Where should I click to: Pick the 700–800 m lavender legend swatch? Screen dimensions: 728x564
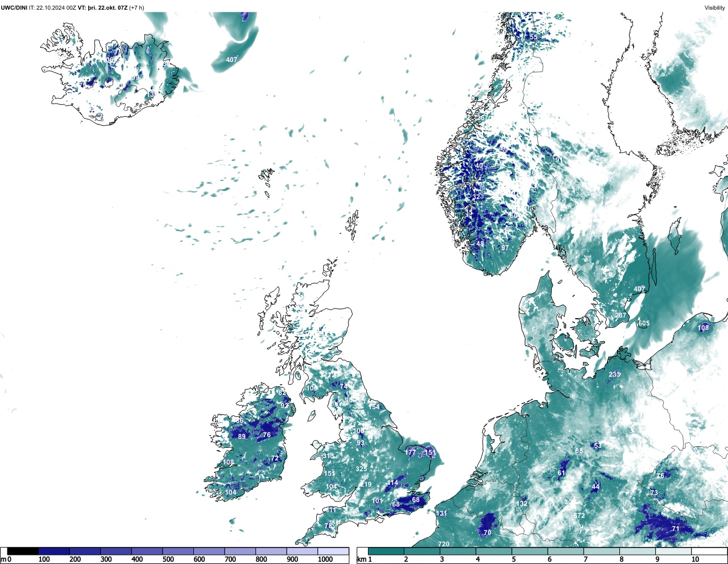(240, 551)
